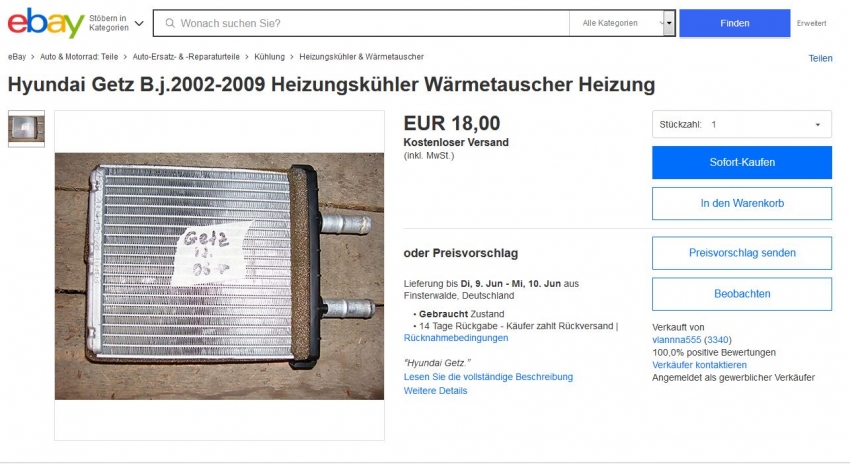Open seller profile vianna555
Screen dimensions: 850x464
(x=677, y=340)
